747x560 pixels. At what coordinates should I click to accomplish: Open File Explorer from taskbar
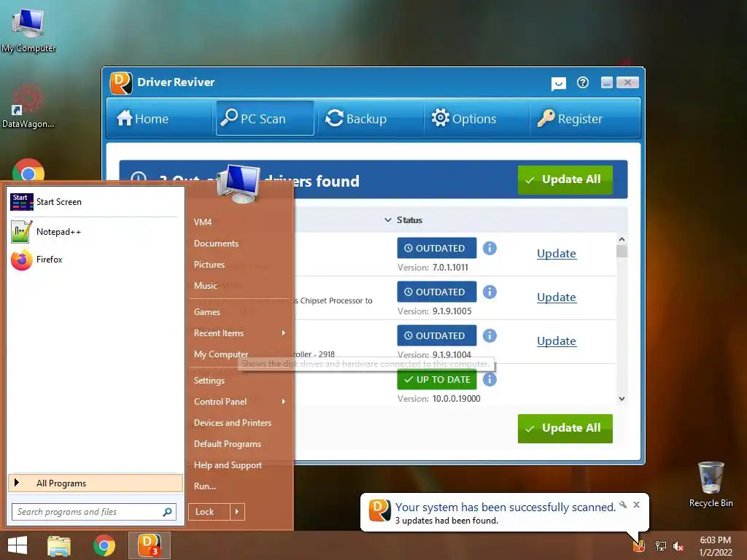59,545
